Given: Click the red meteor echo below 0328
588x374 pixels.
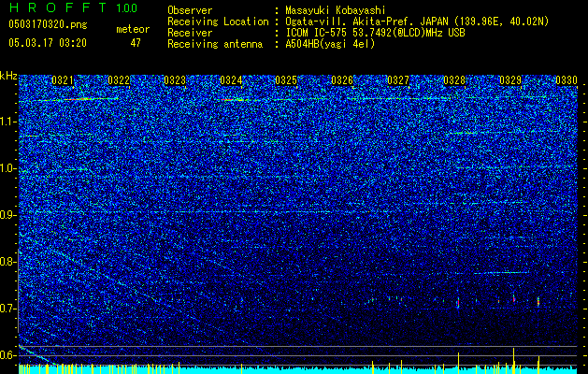Looking at the screenshot, I should [458, 302].
